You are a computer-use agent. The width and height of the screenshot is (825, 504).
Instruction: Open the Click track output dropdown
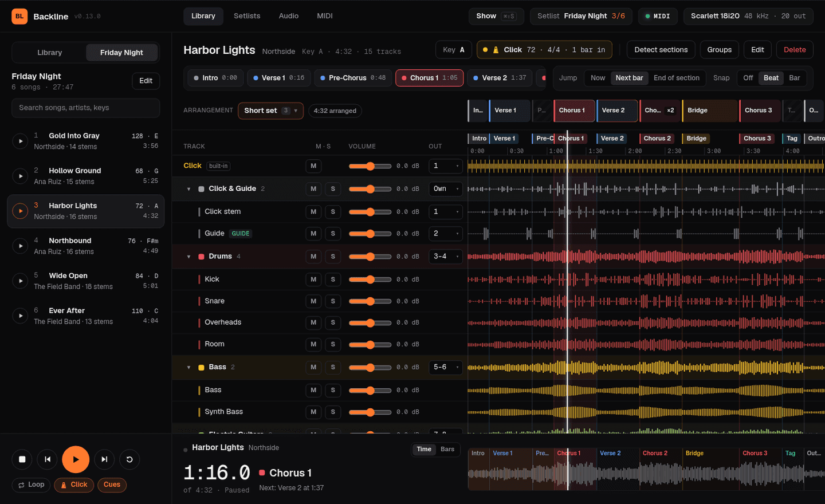[x=446, y=166]
